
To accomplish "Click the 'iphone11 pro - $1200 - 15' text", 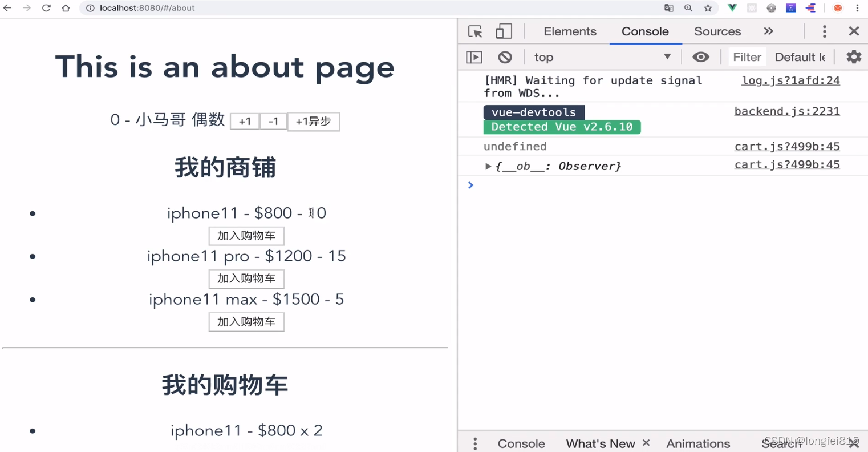I will (x=246, y=256).
